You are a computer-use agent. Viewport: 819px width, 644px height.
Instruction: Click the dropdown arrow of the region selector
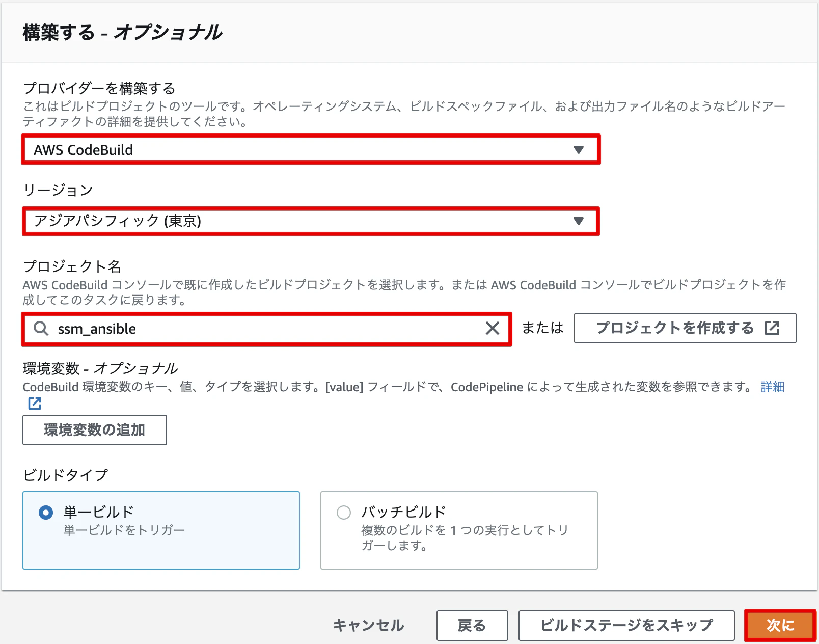click(x=578, y=221)
